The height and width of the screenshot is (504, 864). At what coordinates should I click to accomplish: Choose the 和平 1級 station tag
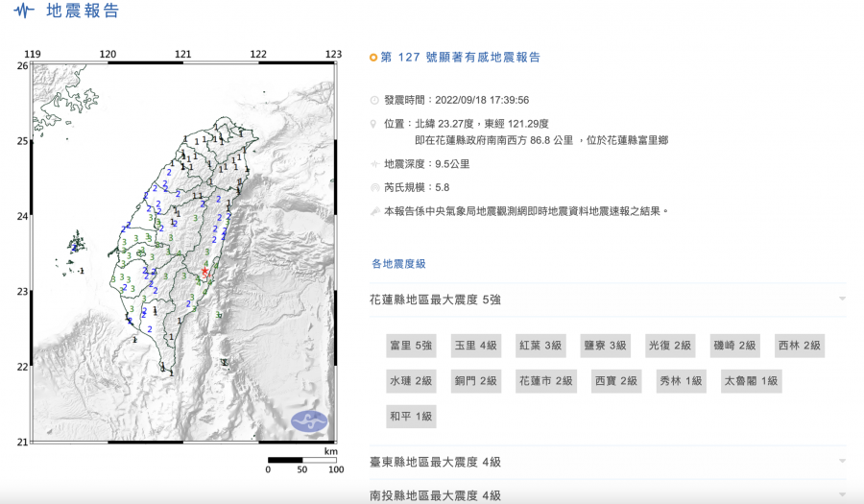click(x=410, y=417)
